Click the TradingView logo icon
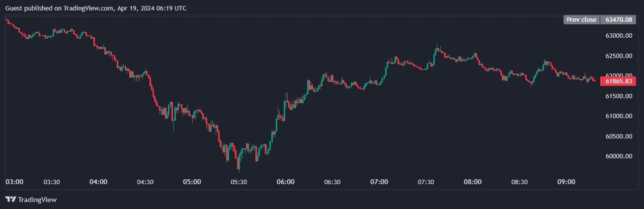 point(10,200)
